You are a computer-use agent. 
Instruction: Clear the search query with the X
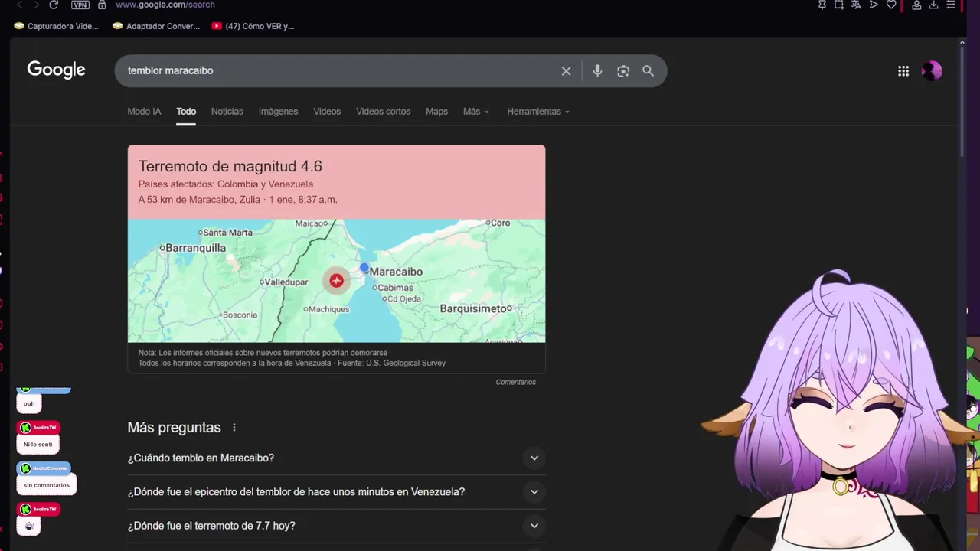(566, 71)
